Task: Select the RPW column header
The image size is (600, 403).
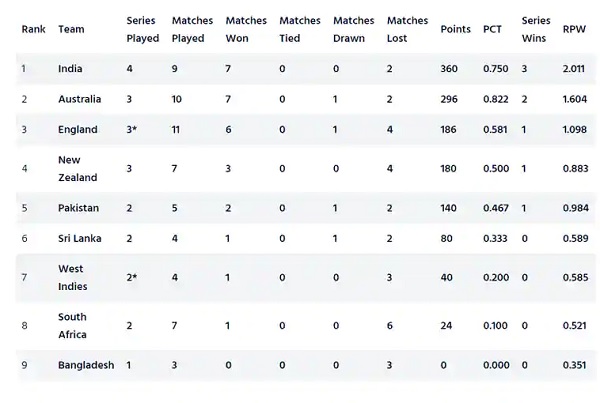Action: (x=574, y=29)
